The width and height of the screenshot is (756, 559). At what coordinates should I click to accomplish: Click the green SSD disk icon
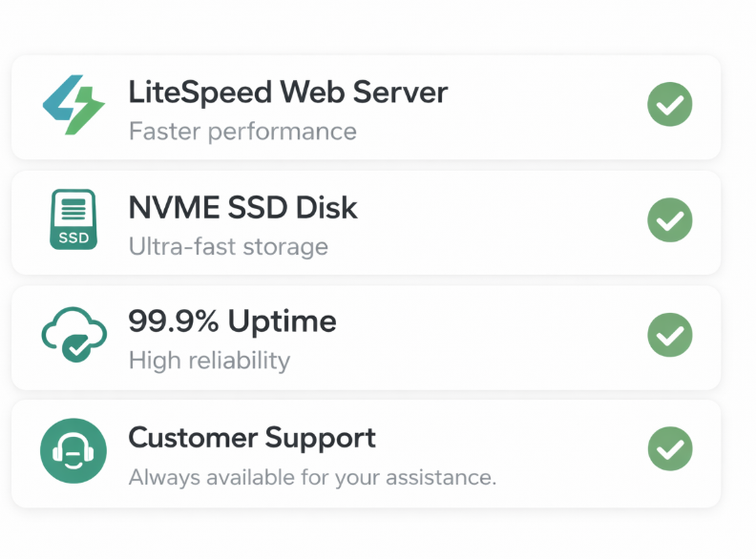(x=73, y=220)
